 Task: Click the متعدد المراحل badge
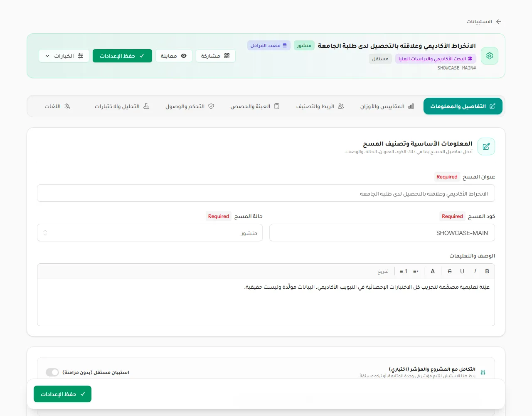pyautogui.click(x=268, y=45)
